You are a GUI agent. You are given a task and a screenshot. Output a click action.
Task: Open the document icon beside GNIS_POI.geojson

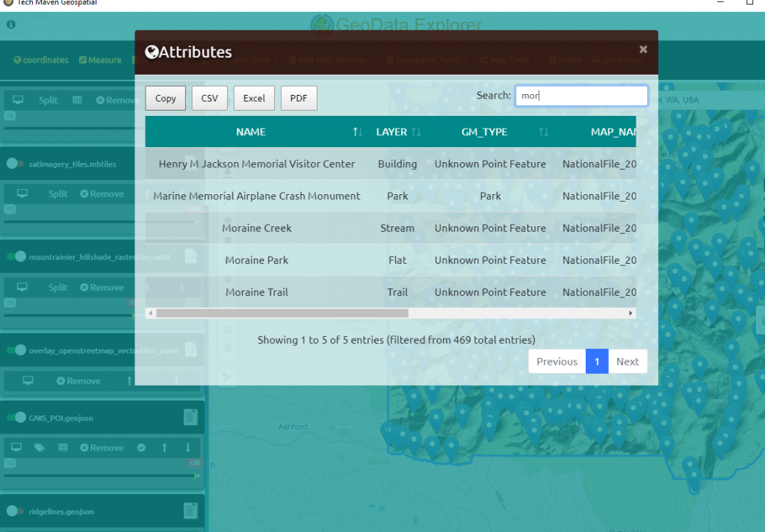[191, 417]
